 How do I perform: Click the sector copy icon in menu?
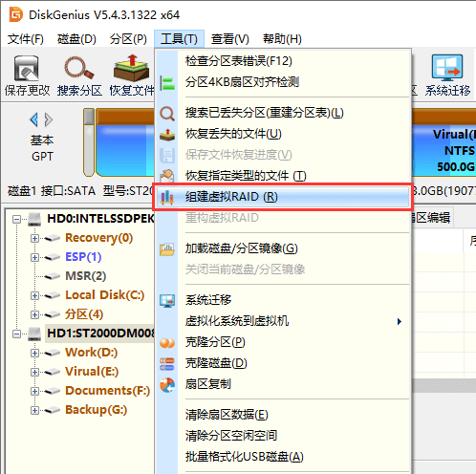(x=167, y=385)
